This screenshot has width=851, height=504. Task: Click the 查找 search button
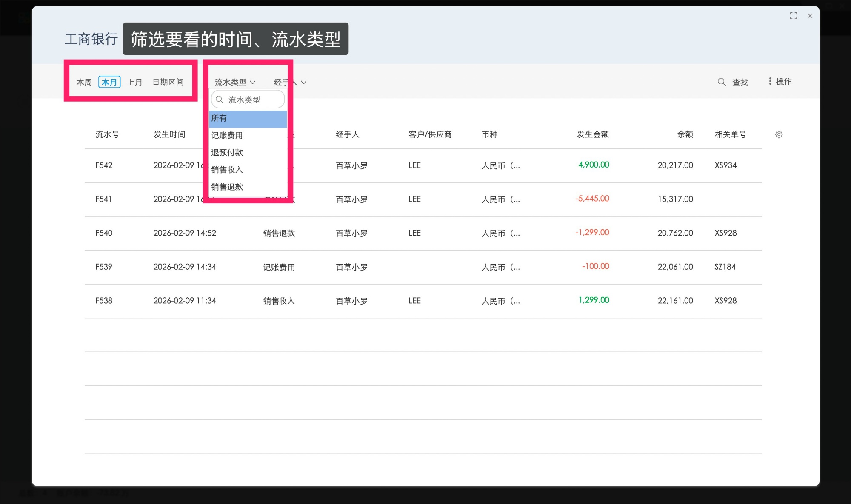coord(740,82)
